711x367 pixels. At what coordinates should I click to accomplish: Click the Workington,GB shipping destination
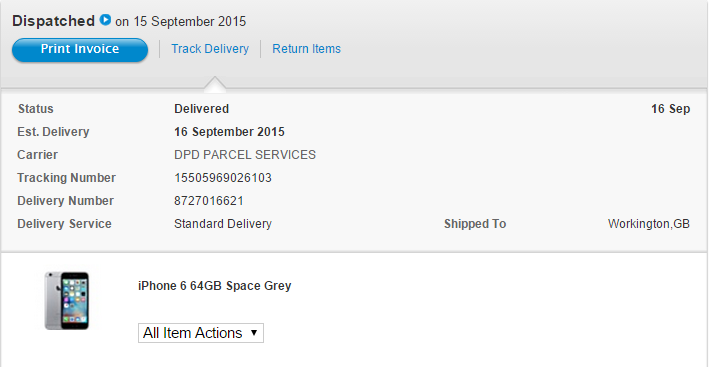pos(649,224)
